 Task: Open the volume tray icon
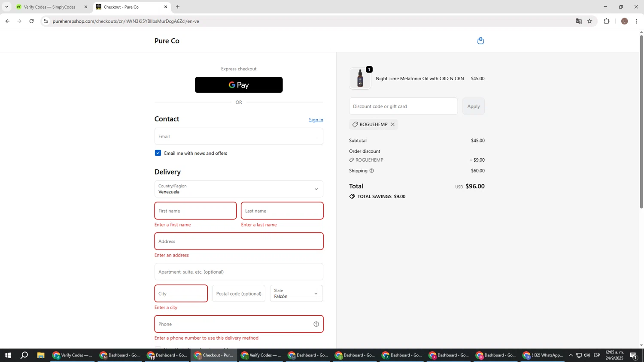pos(587,355)
